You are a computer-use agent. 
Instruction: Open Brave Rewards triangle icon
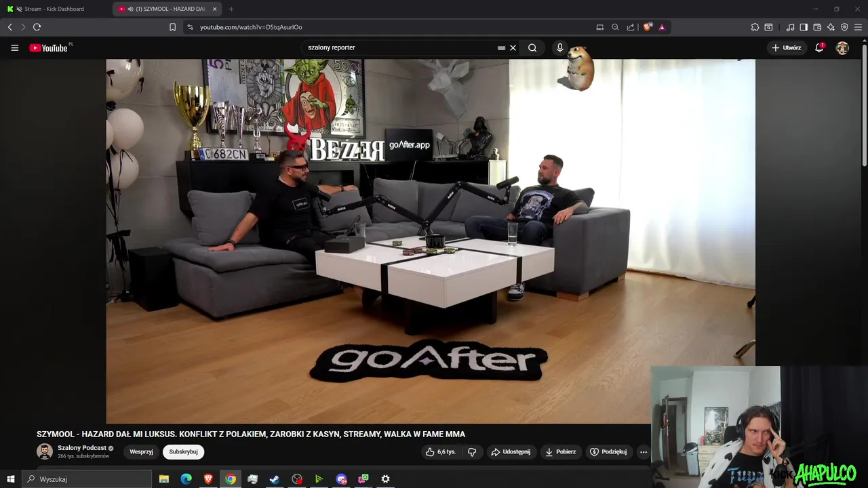662,27
